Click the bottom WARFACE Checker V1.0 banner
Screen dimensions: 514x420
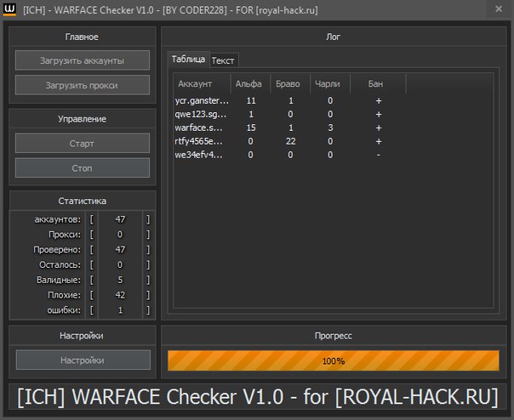point(258,397)
